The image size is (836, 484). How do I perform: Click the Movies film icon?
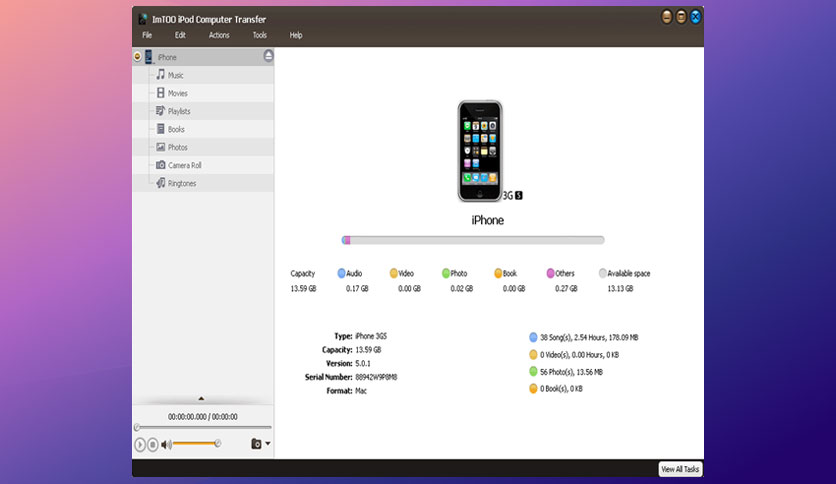(160, 93)
